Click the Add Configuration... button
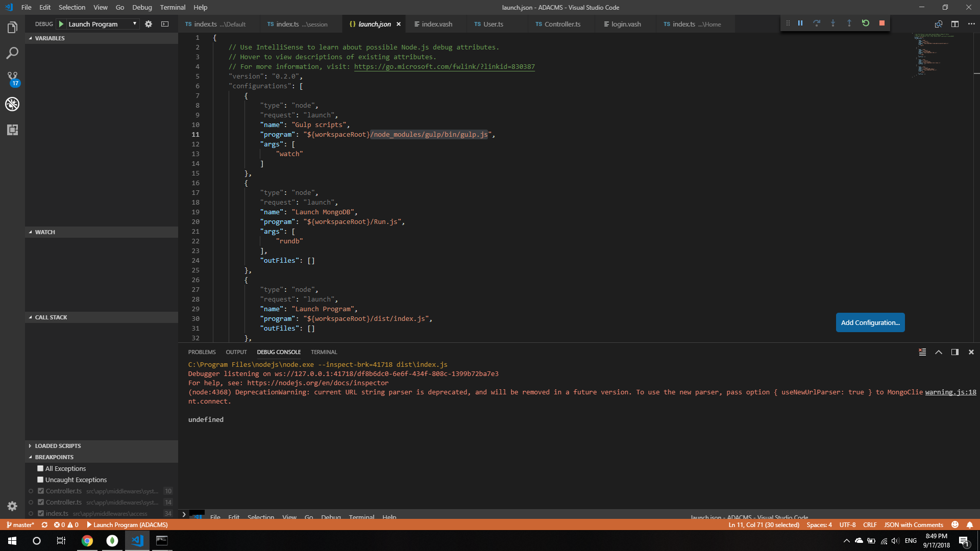The height and width of the screenshot is (551, 980). coord(870,322)
